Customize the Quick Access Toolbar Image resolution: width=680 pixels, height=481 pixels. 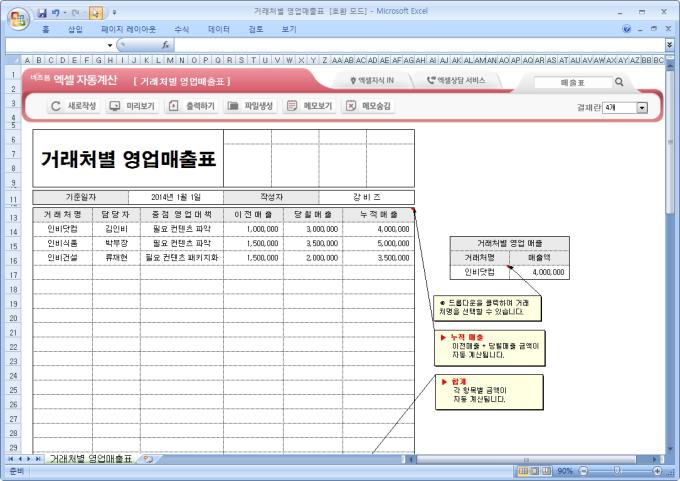(114, 13)
